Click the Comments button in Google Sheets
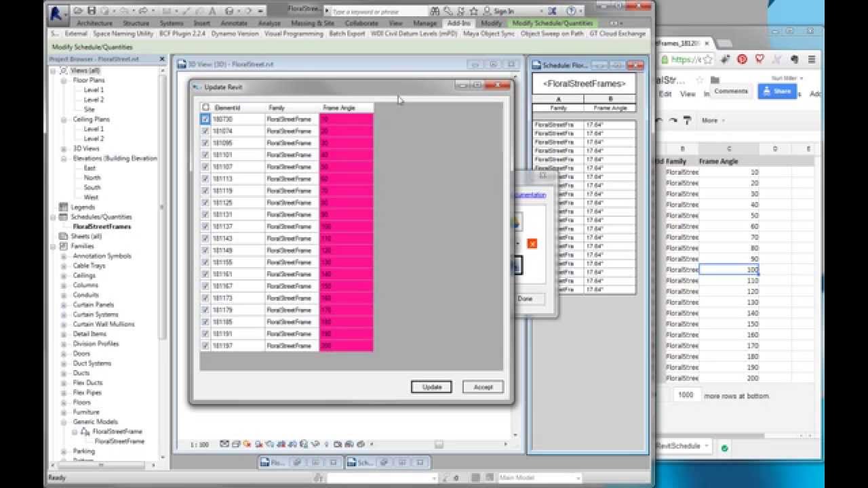 coord(731,91)
